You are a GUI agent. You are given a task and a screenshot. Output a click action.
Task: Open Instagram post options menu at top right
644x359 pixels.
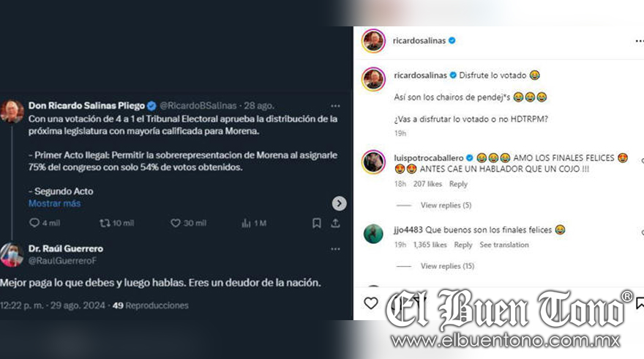(639, 41)
